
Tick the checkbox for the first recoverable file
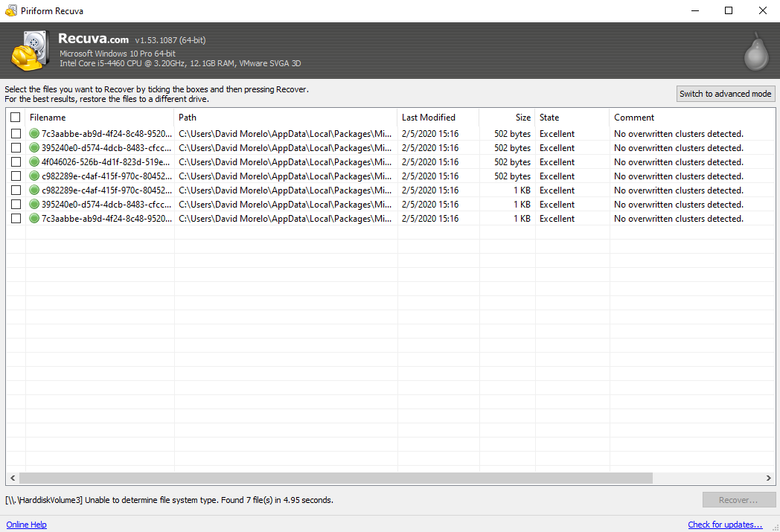(16, 134)
